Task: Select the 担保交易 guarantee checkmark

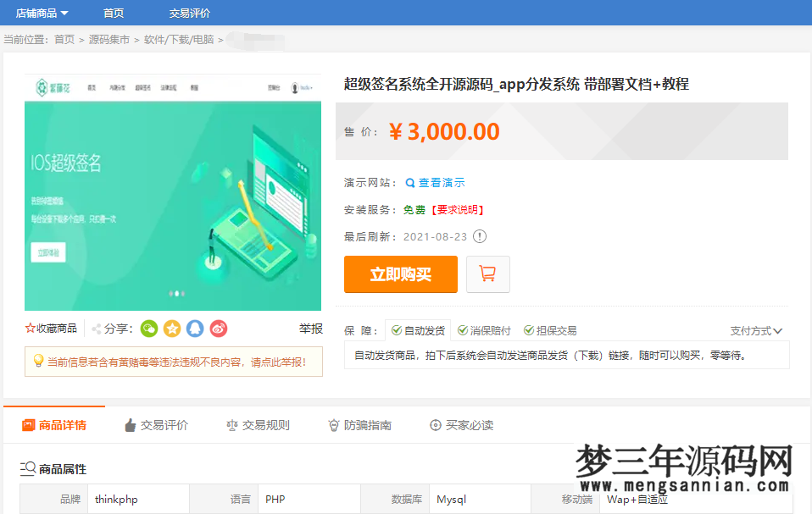Action: [530, 330]
